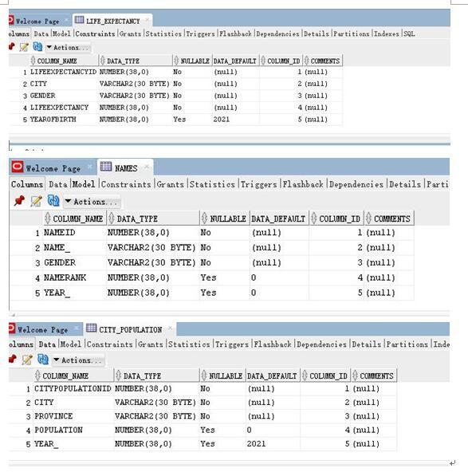Switch to Welcome Page tab above CITY_POPULATION
Viewport: 468px width, 476px height.
[42, 329]
